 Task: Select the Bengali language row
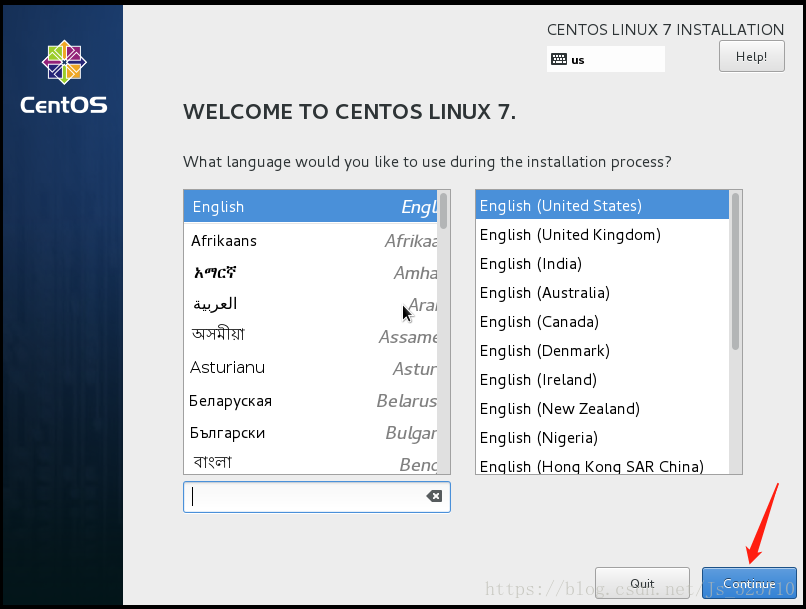pos(310,462)
